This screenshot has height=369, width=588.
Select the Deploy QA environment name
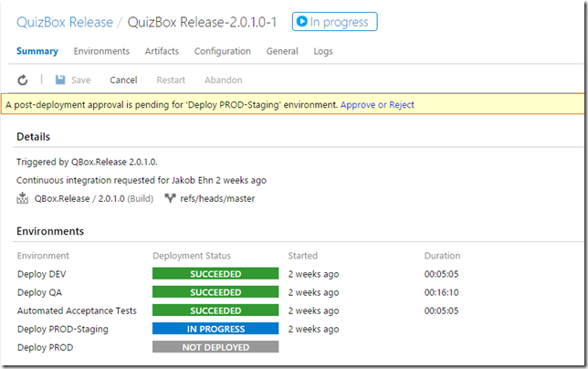click(40, 292)
